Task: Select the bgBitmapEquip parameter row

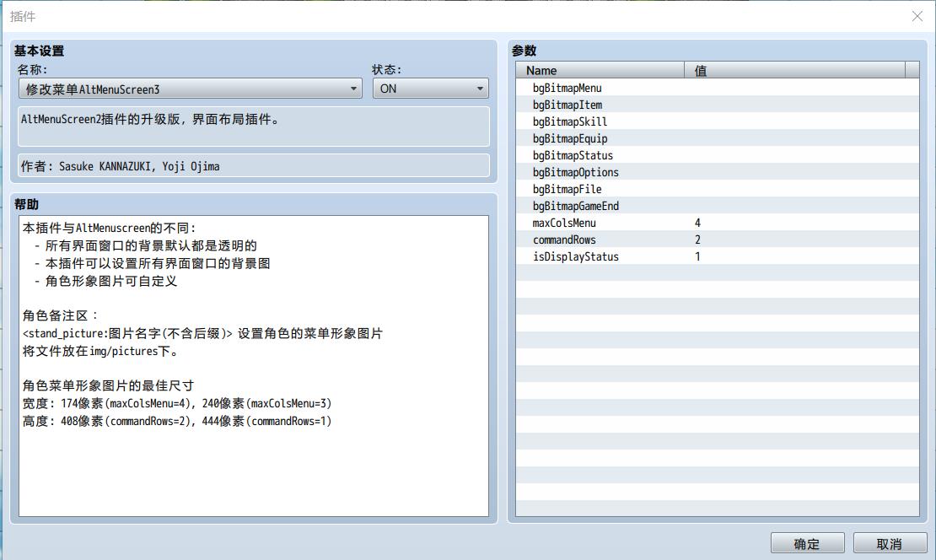Action: [x=717, y=138]
